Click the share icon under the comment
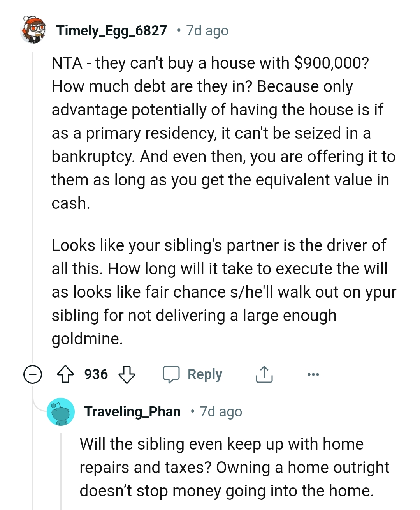Image resolution: width=420 pixels, height=510 pixels. 264,374
